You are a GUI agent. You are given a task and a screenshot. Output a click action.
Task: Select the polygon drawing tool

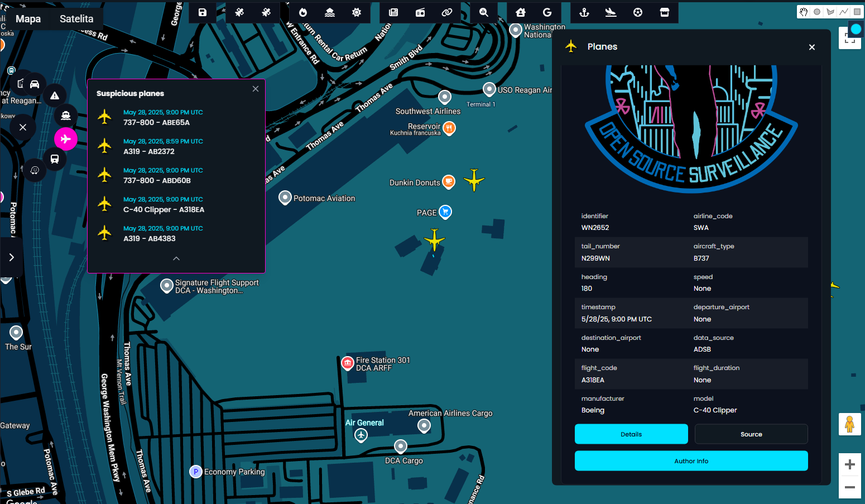830,12
